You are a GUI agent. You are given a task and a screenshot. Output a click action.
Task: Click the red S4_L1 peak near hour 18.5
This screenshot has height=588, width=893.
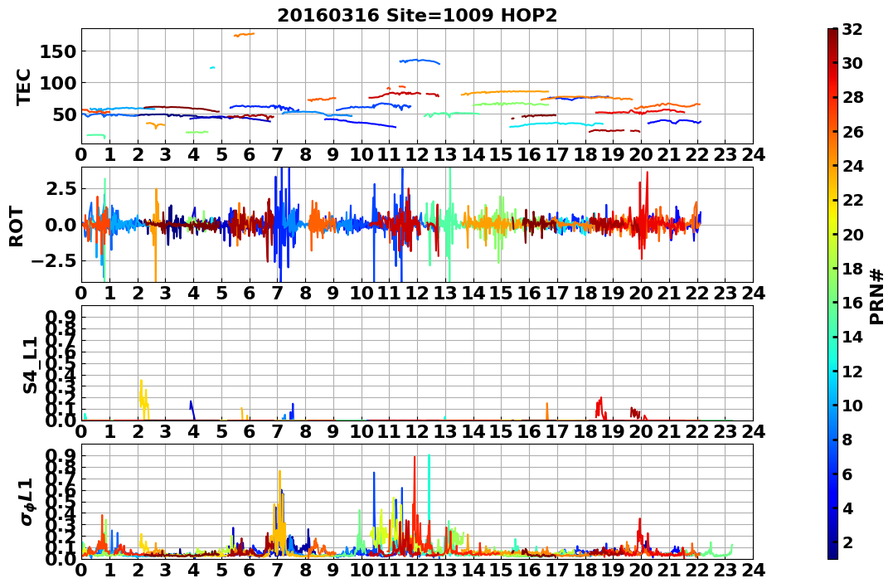599,407
